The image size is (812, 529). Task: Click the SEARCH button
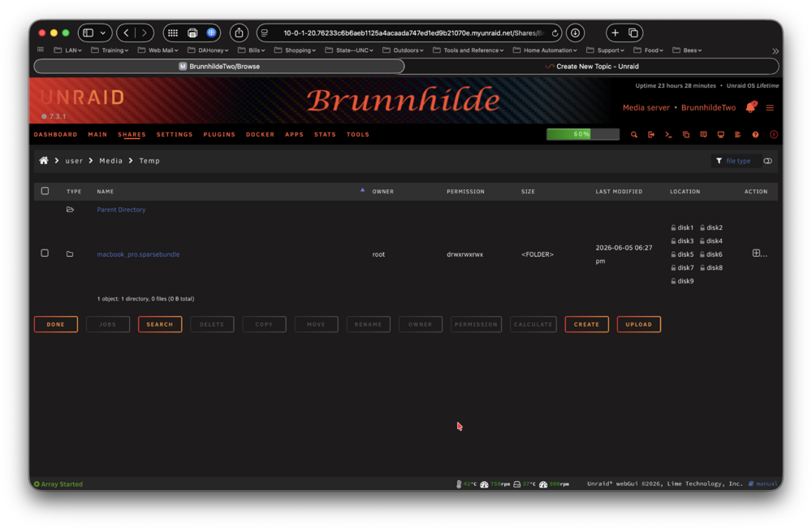pyautogui.click(x=160, y=324)
